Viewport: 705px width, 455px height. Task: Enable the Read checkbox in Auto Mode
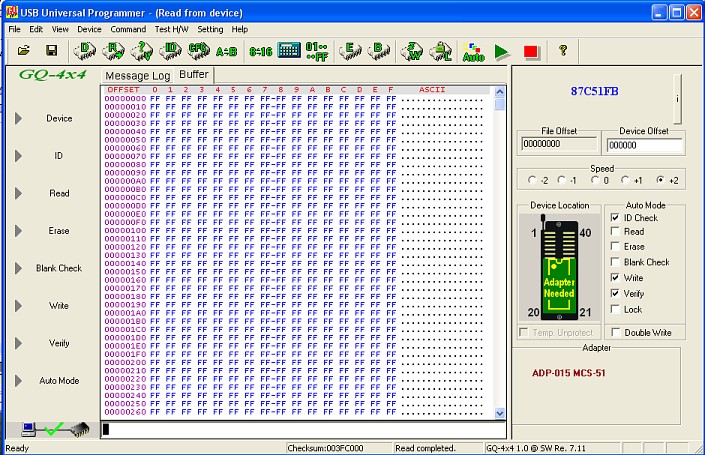615,231
